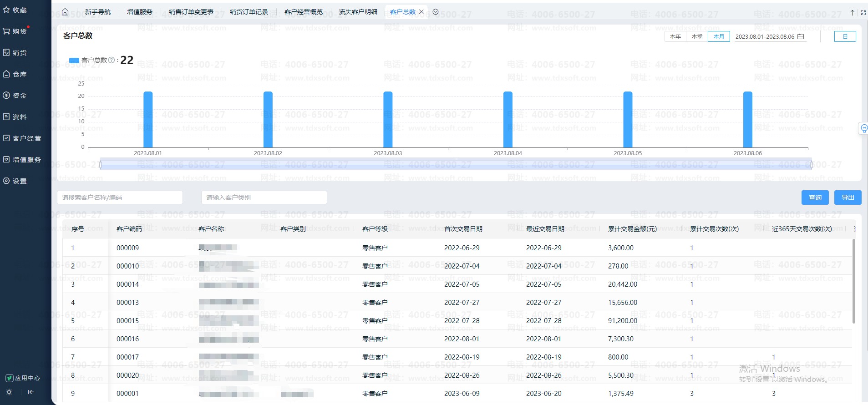Click the home icon in tab bar
This screenshot has width=868, height=405.
(65, 12)
